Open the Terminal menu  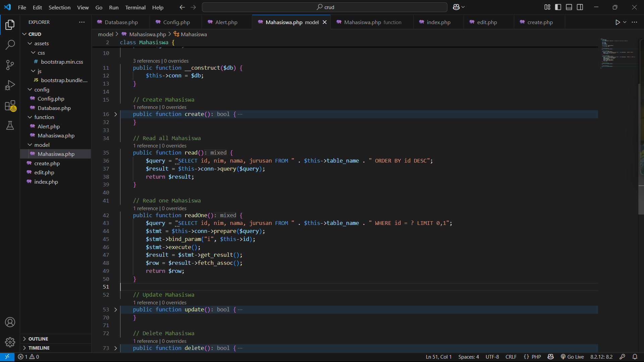[x=135, y=7]
